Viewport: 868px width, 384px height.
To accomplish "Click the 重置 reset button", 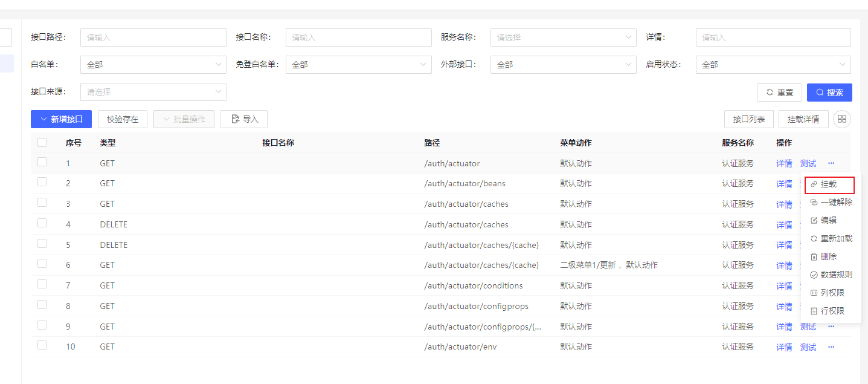I will pyautogui.click(x=779, y=93).
